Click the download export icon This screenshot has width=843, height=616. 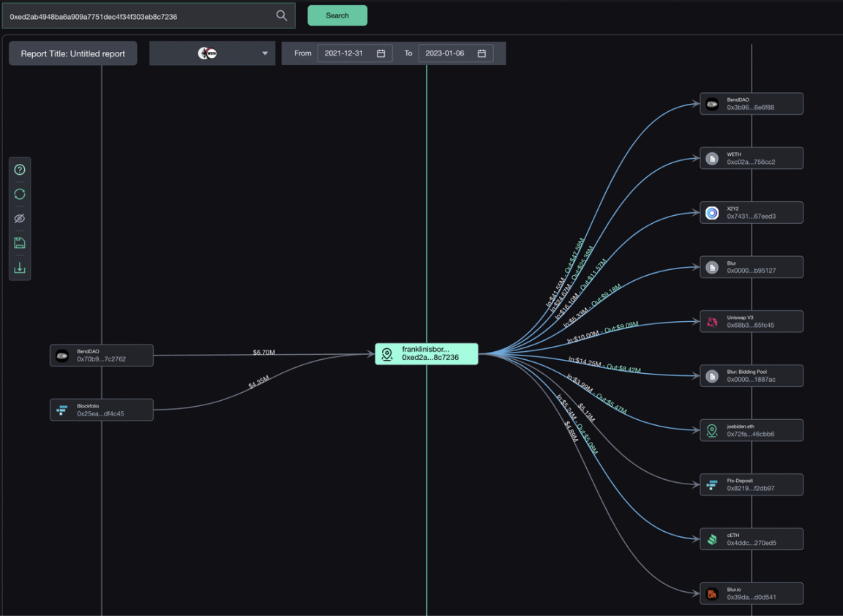[20, 268]
